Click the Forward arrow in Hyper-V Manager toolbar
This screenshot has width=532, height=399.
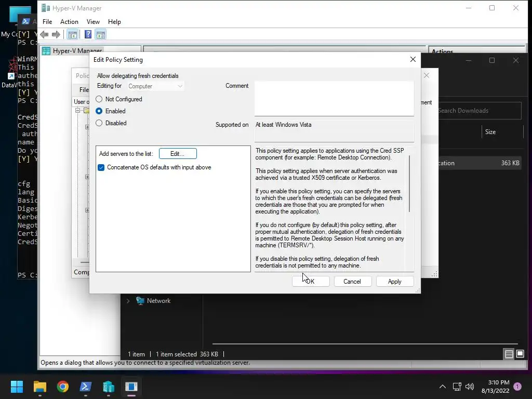tap(56, 34)
